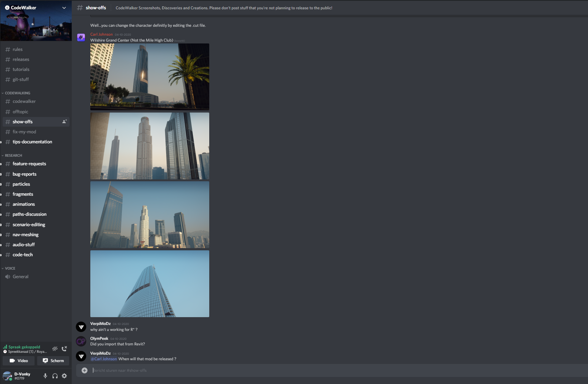Click the plus attachment icon in message box

(x=84, y=370)
